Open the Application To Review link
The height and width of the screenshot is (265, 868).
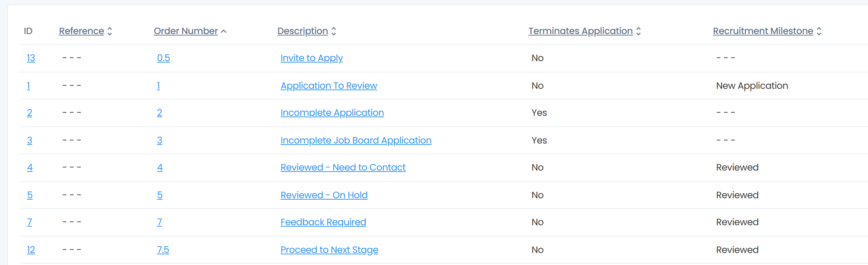[329, 86]
